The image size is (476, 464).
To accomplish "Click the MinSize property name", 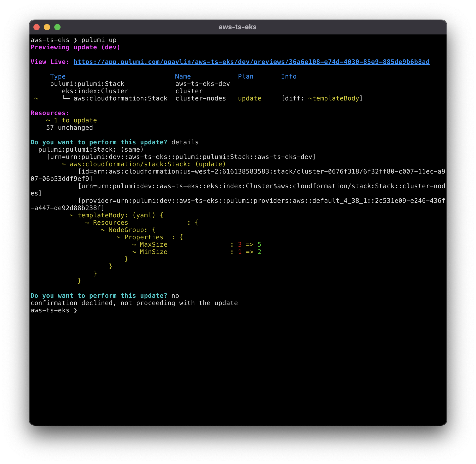I will pos(153,252).
